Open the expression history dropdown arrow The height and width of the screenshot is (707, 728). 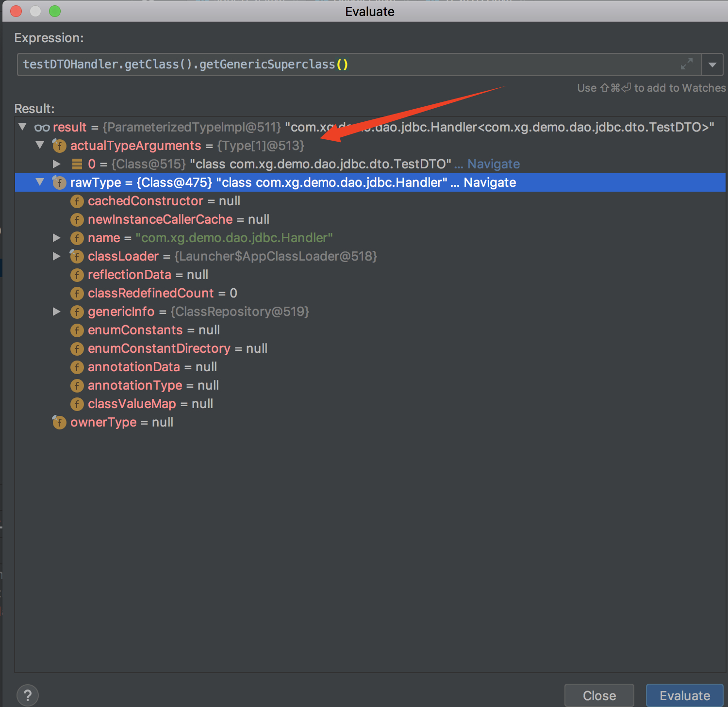coord(712,65)
